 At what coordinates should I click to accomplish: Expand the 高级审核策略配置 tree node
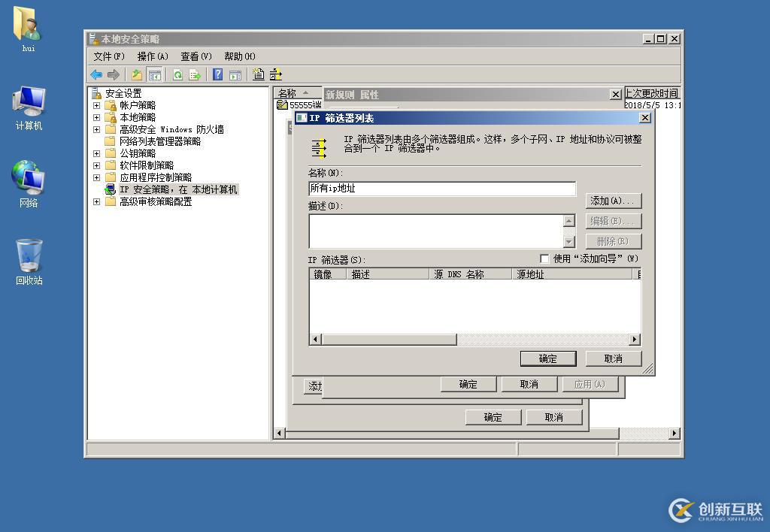click(97, 201)
